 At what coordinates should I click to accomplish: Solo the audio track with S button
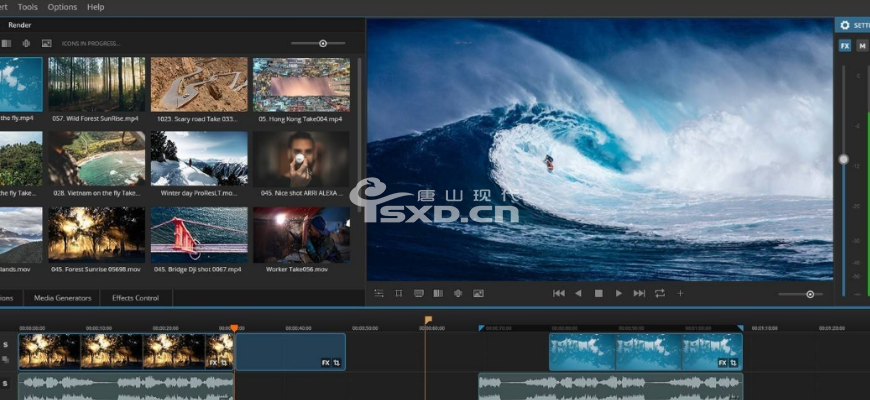pos(5,384)
